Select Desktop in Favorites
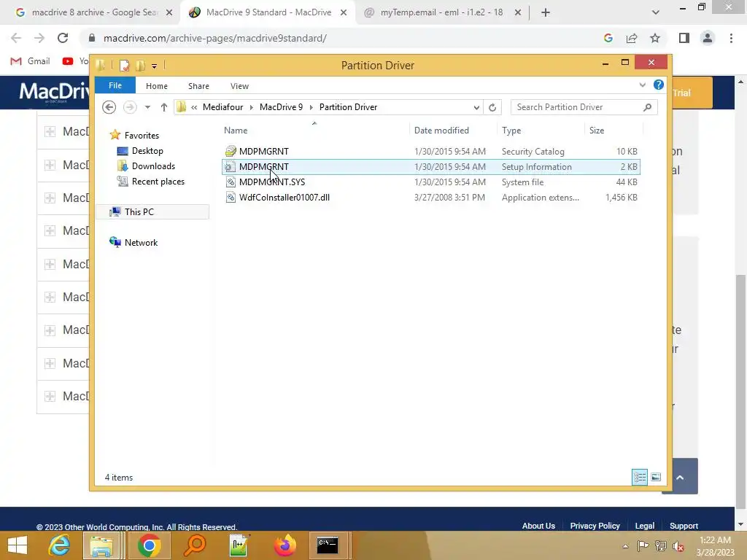Viewport: 747px width, 560px height. point(147,151)
